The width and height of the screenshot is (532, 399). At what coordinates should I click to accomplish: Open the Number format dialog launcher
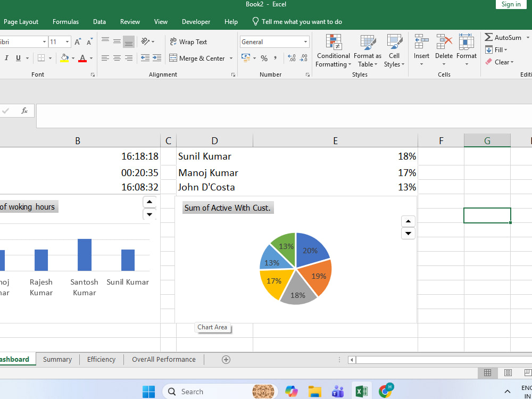tap(307, 75)
